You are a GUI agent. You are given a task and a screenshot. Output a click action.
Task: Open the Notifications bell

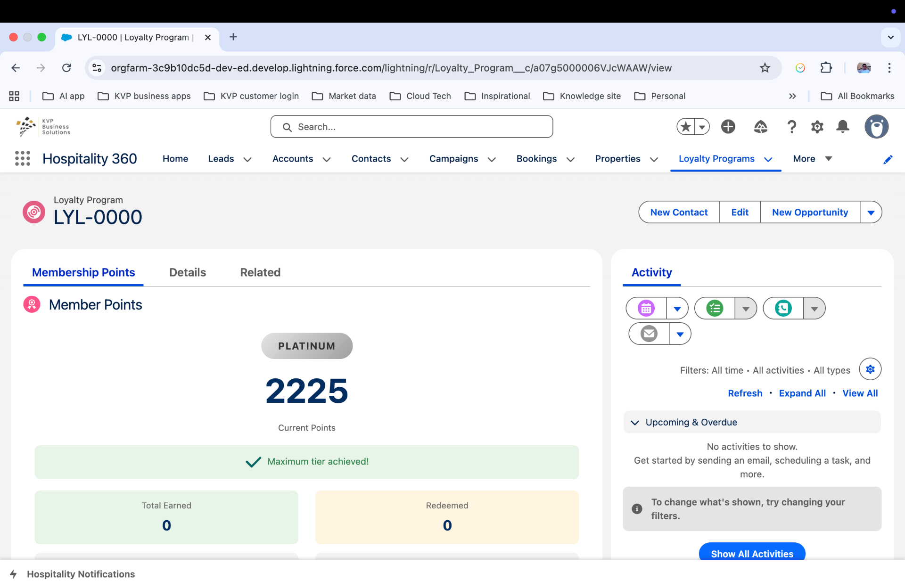click(x=843, y=127)
